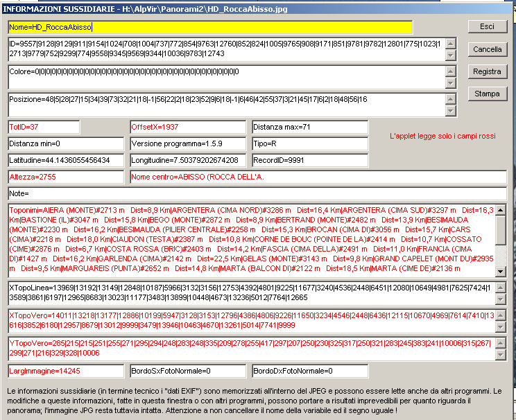Click the ID box scroll-up arrow
The height and width of the screenshot is (420, 516).
451,44
